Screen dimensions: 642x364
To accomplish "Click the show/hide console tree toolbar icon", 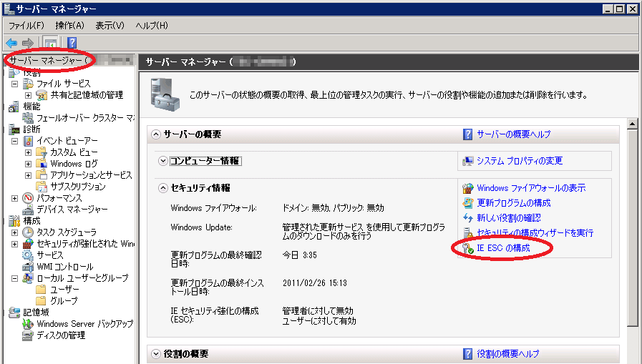I will tap(50, 42).
